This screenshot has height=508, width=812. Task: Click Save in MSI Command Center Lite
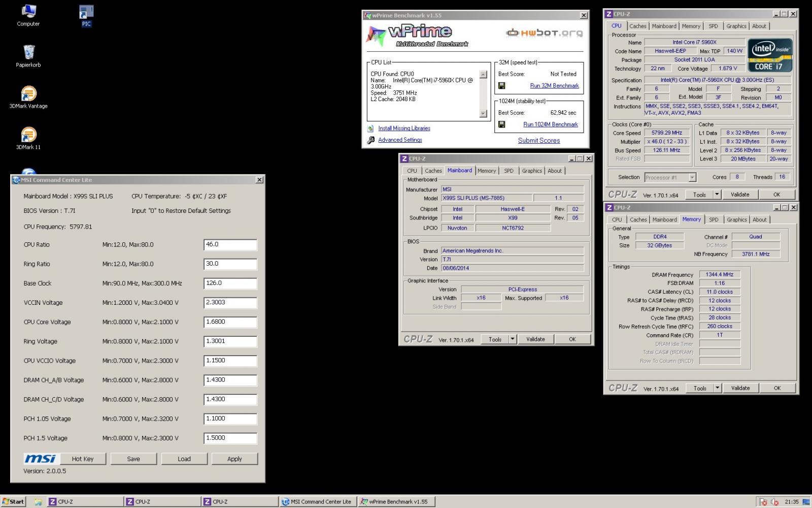[x=133, y=459]
